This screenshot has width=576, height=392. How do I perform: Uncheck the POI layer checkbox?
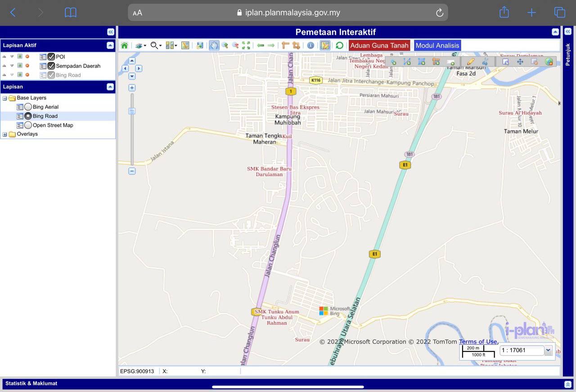51,57
